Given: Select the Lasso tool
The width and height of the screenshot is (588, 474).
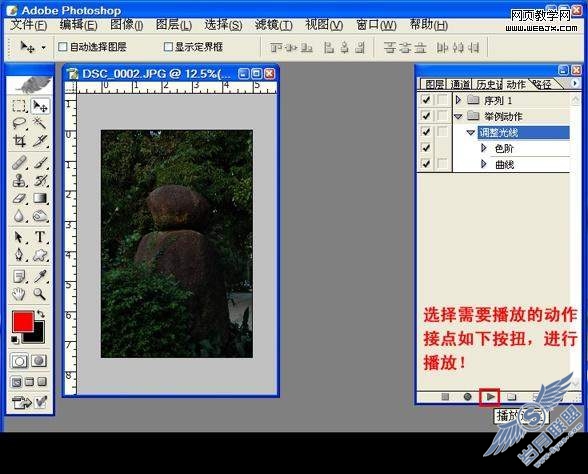Looking at the screenshot, I should click(x=19, y=123).
